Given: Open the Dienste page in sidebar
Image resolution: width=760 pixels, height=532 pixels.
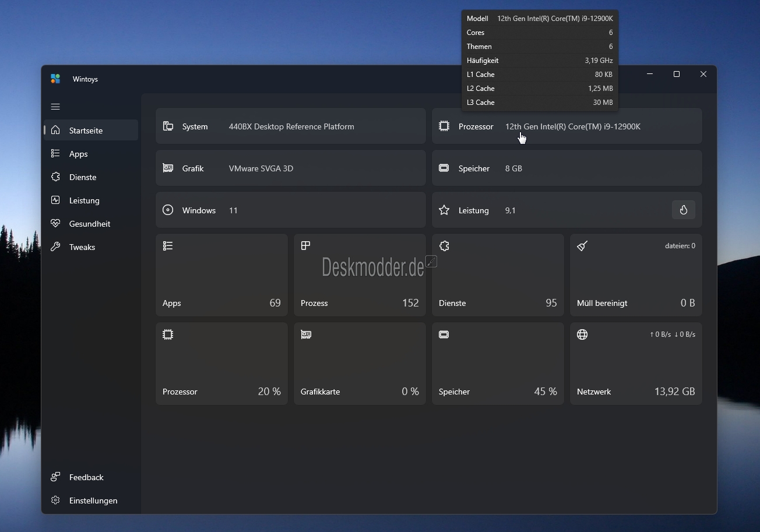Looking at the screenshot, I should (x=91, y=177).
